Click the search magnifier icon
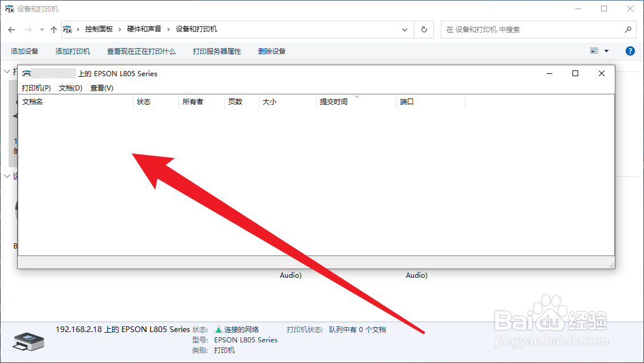This screenshot has width=644, height=363. tap(628, 30)
